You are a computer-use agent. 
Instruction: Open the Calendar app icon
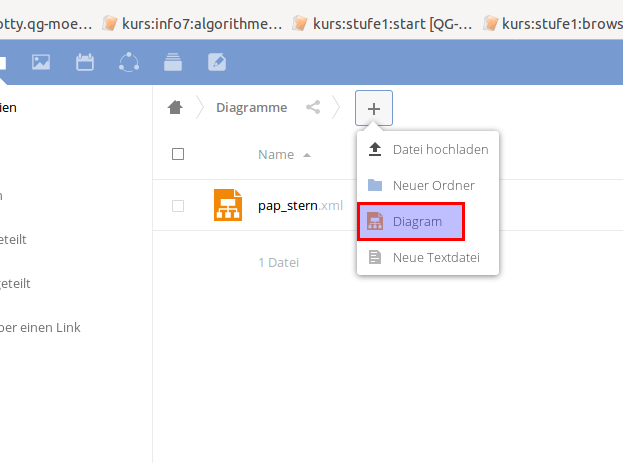(85, 62)
